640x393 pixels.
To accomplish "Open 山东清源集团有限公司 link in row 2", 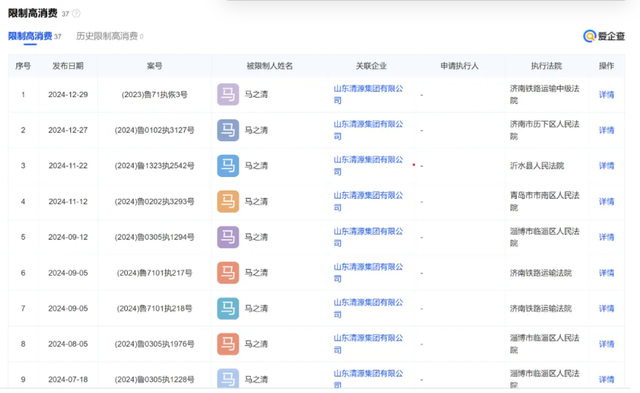I will coord(368,130).
